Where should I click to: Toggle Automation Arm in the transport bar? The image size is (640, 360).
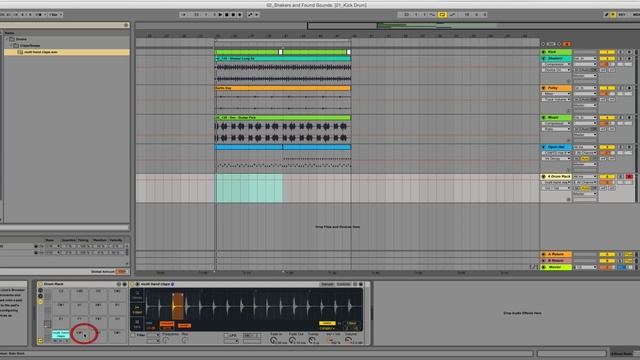point(250,15)
